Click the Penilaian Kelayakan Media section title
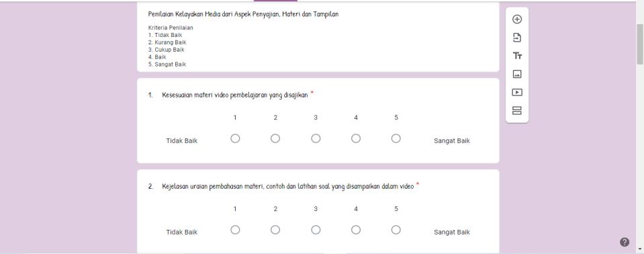This screenshot has width=644, height=254. pos(243,14)
